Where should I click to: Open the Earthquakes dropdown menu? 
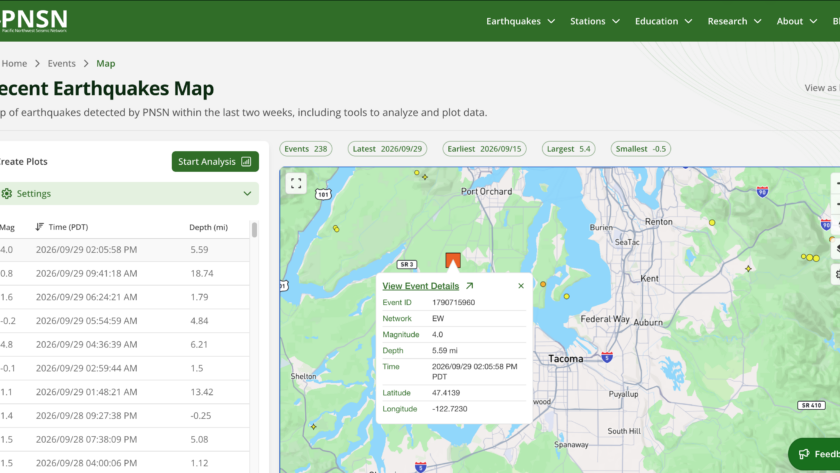pos(520,21)
